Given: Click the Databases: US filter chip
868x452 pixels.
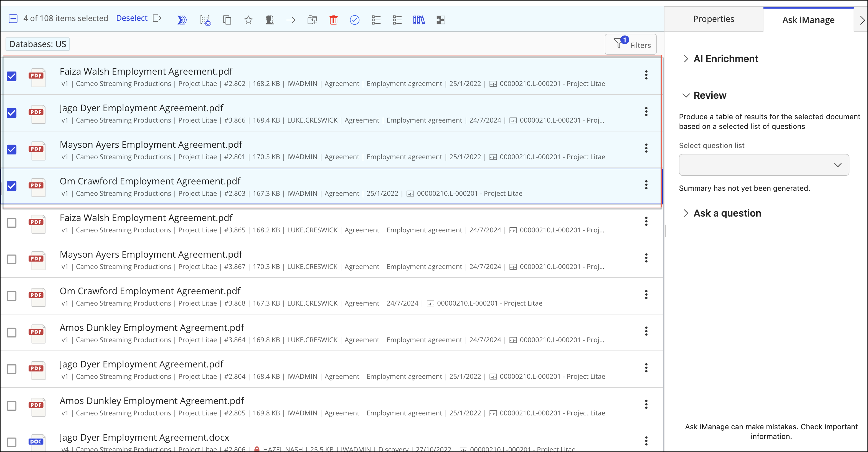Looking at the screenshot, I should point(38,44).
